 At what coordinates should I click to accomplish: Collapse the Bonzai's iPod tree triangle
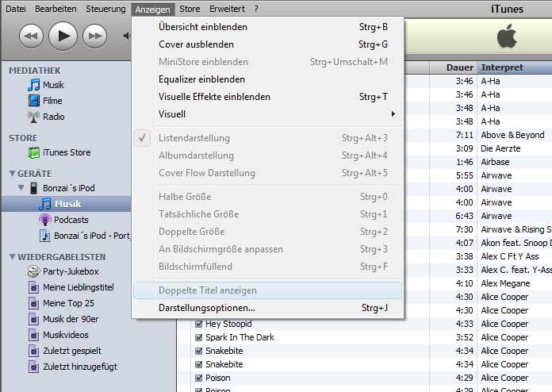click(x=21, y=188)
